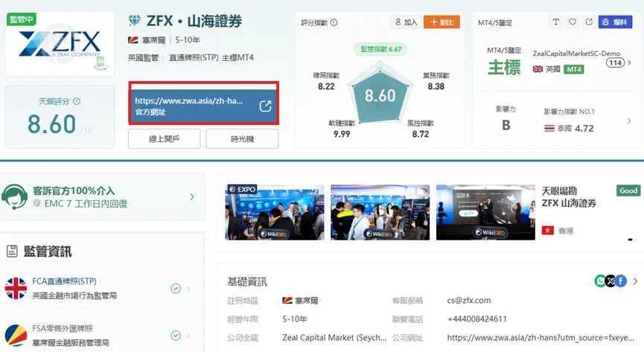Click the 時光機 button

242,139
